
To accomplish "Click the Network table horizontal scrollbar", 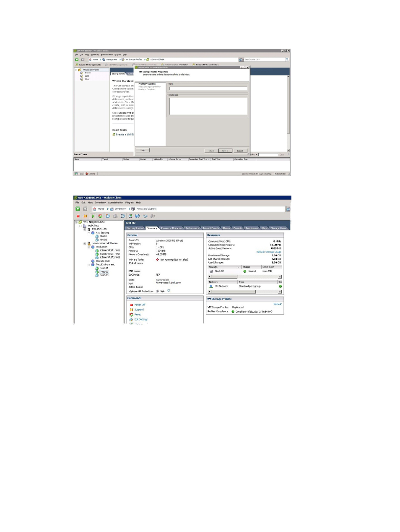I will coord(245,292).
